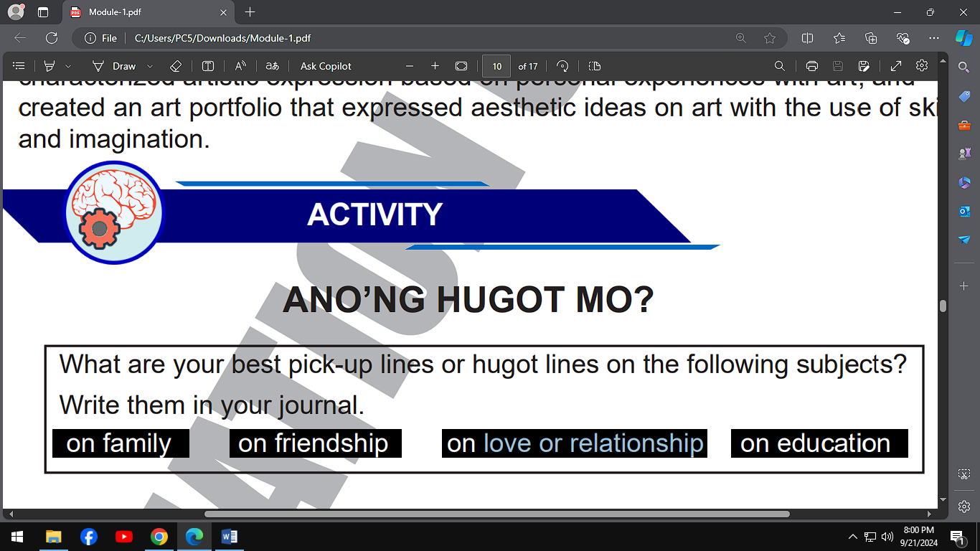Click the horizontal scrollbar thumb
Screen dimensions: 980x551
pyautogui.click(x=496, y=514)
